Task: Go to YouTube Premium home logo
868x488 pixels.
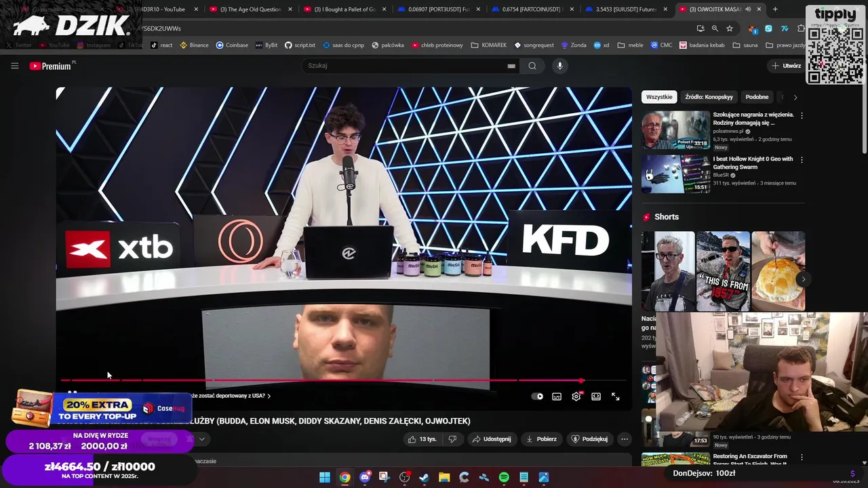Action: tap(50, 66)
